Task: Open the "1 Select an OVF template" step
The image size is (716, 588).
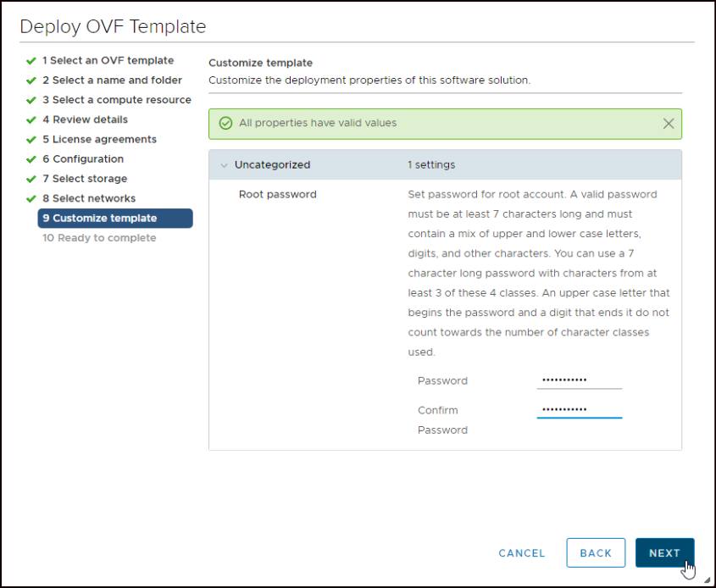Action: coord(110,60)
